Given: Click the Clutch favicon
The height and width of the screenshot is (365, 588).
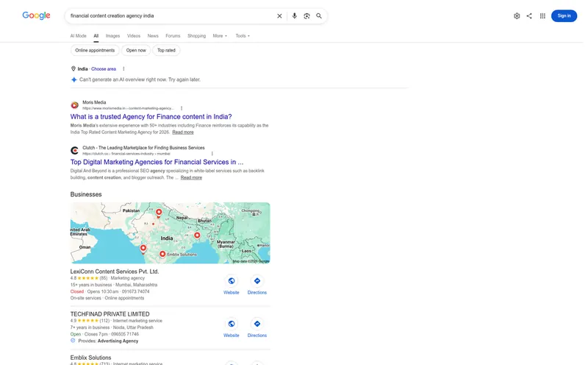Looking at the screenshot, I should [75, 151].
